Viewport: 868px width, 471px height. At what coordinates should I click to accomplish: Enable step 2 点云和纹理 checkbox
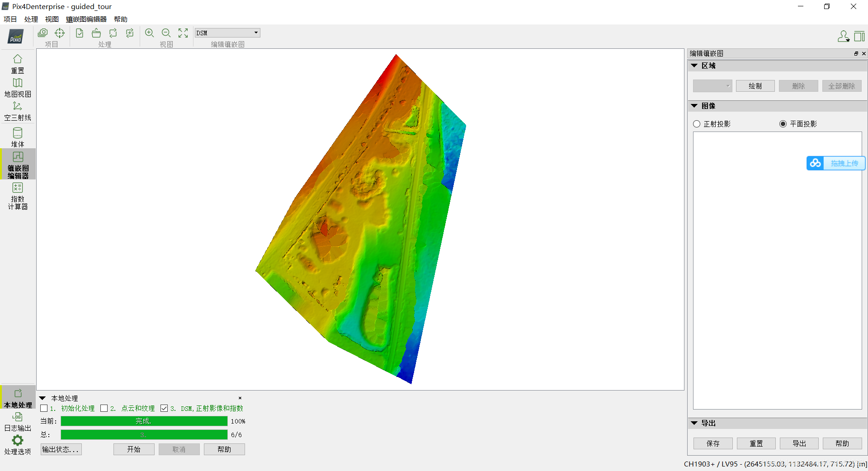click(x=104, y=408)
